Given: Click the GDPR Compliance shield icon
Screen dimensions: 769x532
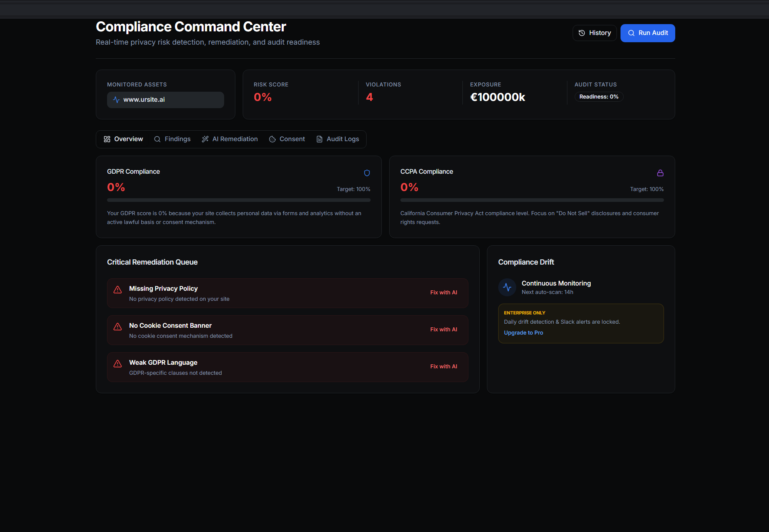Looking at the screenshot, I should pos(367,173).
